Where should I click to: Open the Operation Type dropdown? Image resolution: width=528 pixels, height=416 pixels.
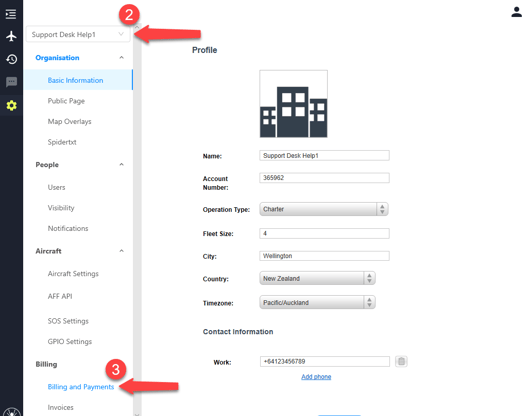click(324, 209)
